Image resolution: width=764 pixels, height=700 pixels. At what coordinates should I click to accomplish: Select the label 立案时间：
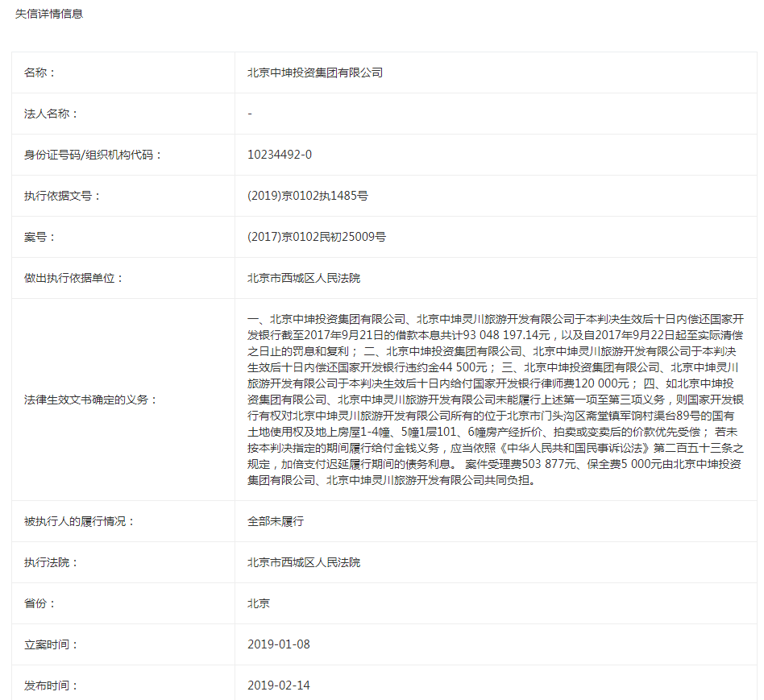(51, 645)
